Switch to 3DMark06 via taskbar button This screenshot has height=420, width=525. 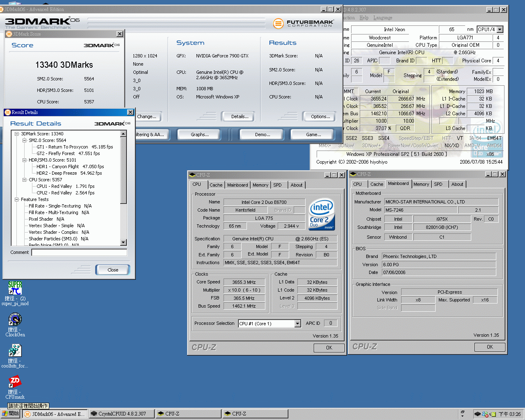55,414
